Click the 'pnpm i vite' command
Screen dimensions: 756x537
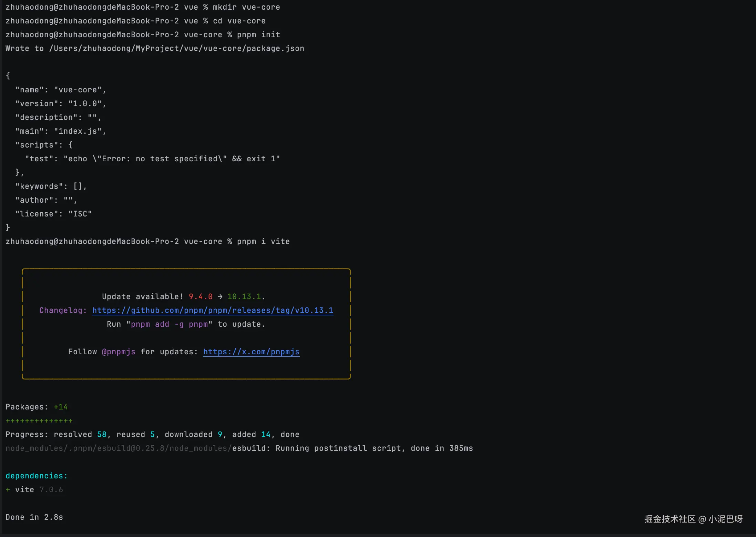tap(263, 241)
